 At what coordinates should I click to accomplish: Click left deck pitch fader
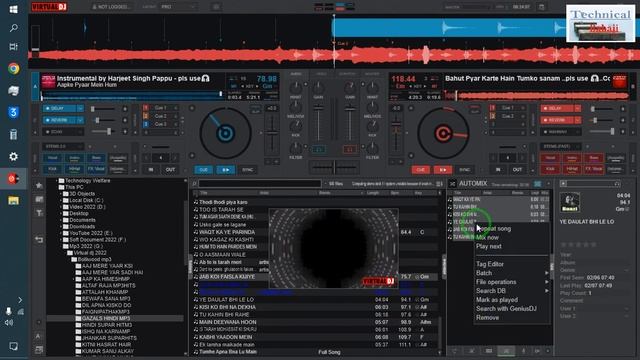272,133
